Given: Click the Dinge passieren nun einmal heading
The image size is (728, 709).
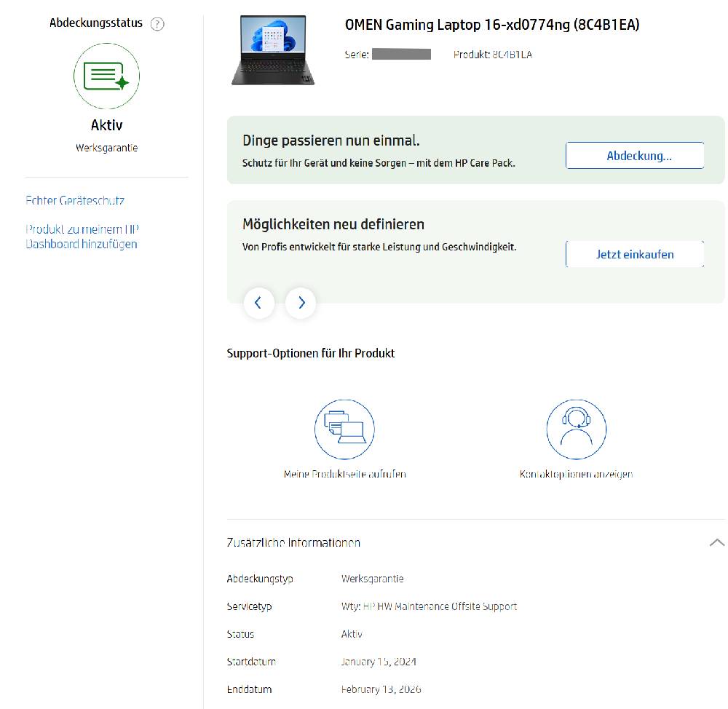Looking at the screenshot, I should [331, 140].
